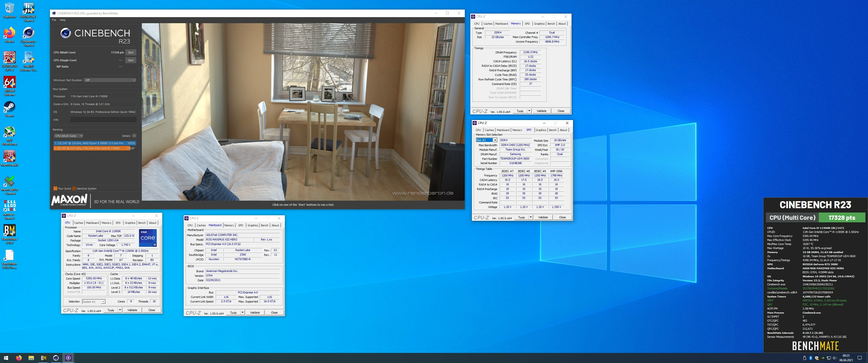Open File Explorer from the taskbar

pos(31,358)
